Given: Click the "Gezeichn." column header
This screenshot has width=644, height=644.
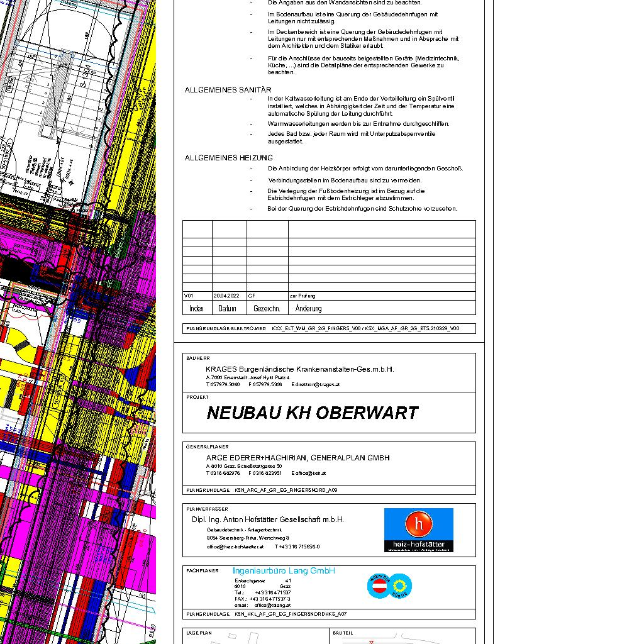Looking at the screenshot, I should click(x=267, y=308).
